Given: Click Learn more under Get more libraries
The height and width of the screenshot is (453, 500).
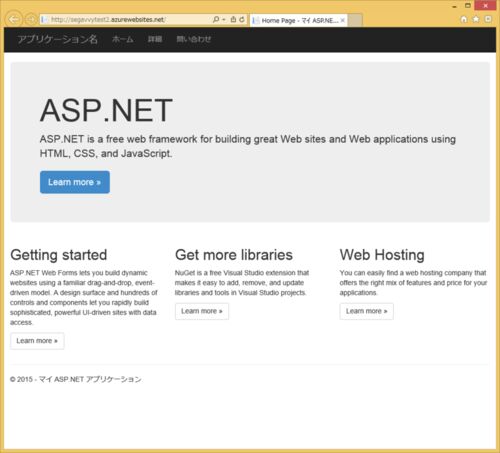Looking at the screenshot, I should pos(202,311).
